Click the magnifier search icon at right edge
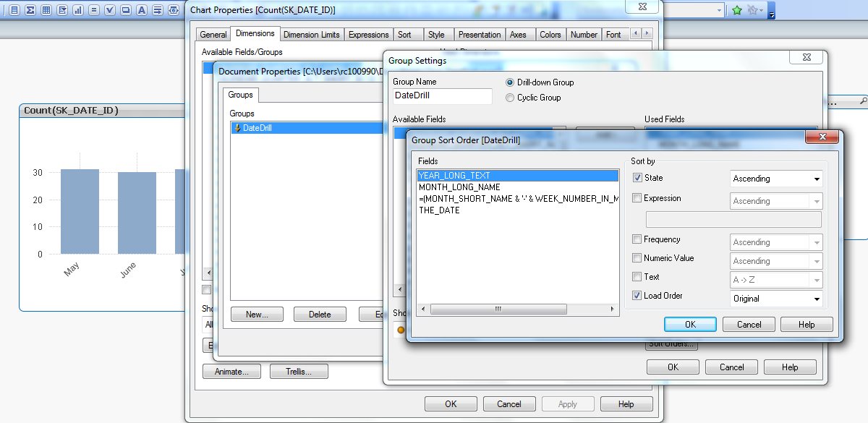The height and width of the screenshot is (423, 868). (863, 102)
